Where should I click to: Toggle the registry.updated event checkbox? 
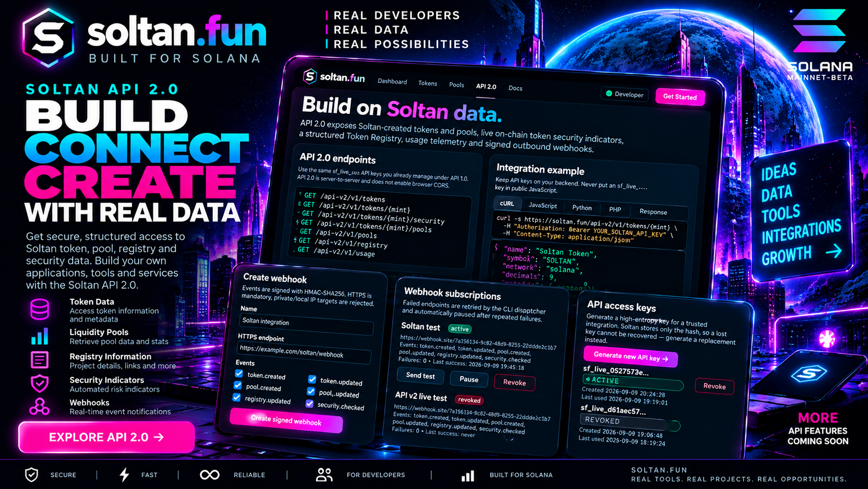pyautogui.click(x=237, y=398)
